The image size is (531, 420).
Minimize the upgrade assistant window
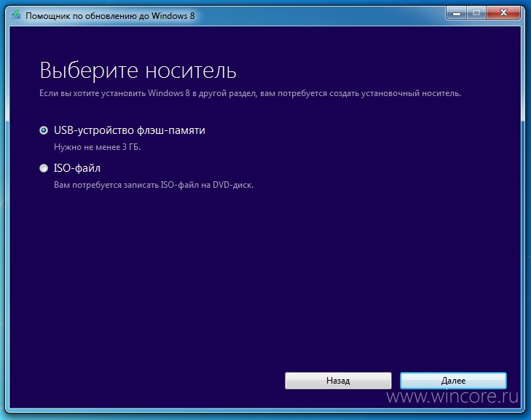(457, 13)
